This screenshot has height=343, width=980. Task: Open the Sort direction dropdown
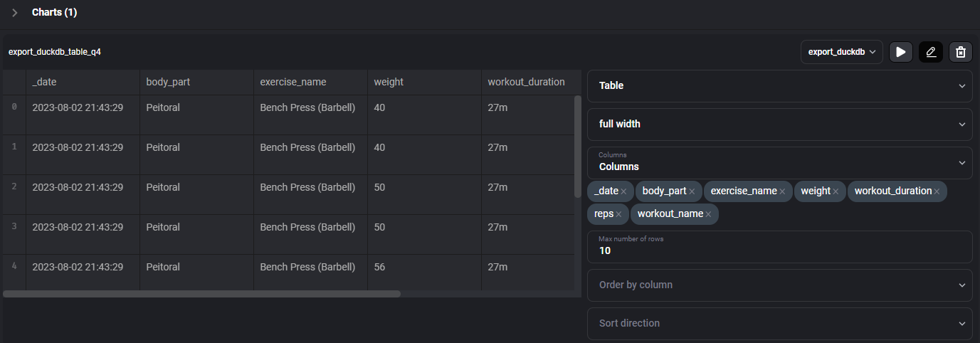click(x=779, y=323)
